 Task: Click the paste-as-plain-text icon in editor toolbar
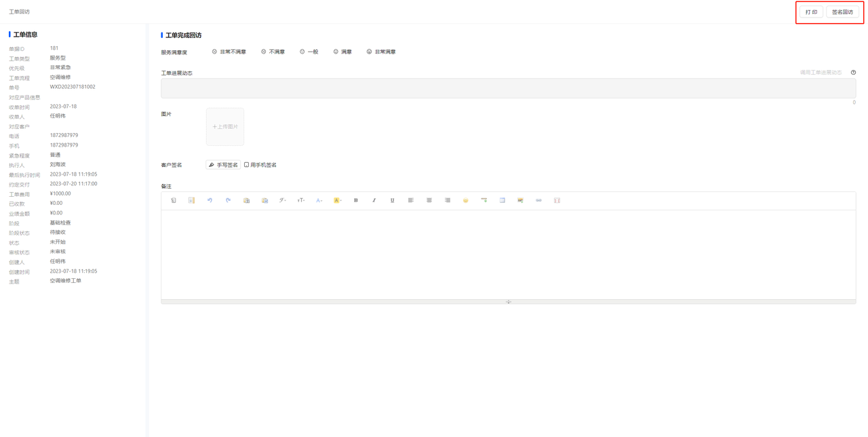click(265, 200)
